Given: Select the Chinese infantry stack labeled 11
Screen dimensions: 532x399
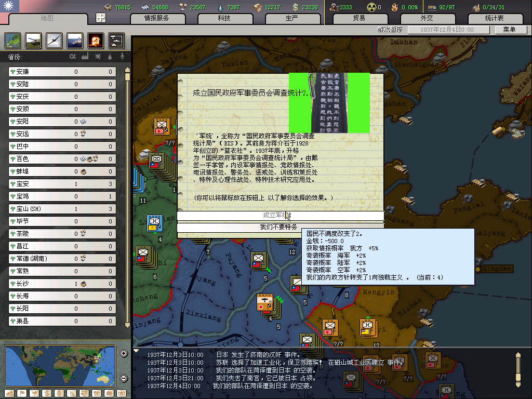Looking at the screenshot, I should click(x=139, y=180).
